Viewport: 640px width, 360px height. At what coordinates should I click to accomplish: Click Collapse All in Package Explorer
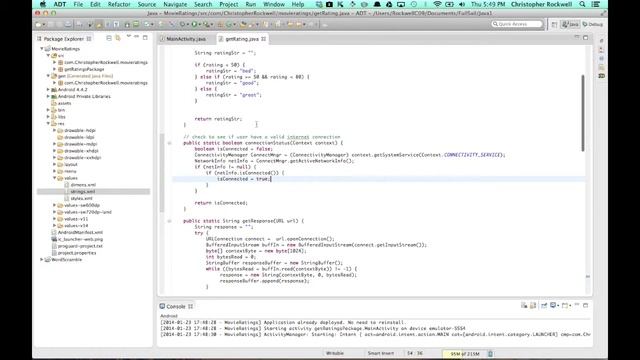click(109, 38)
